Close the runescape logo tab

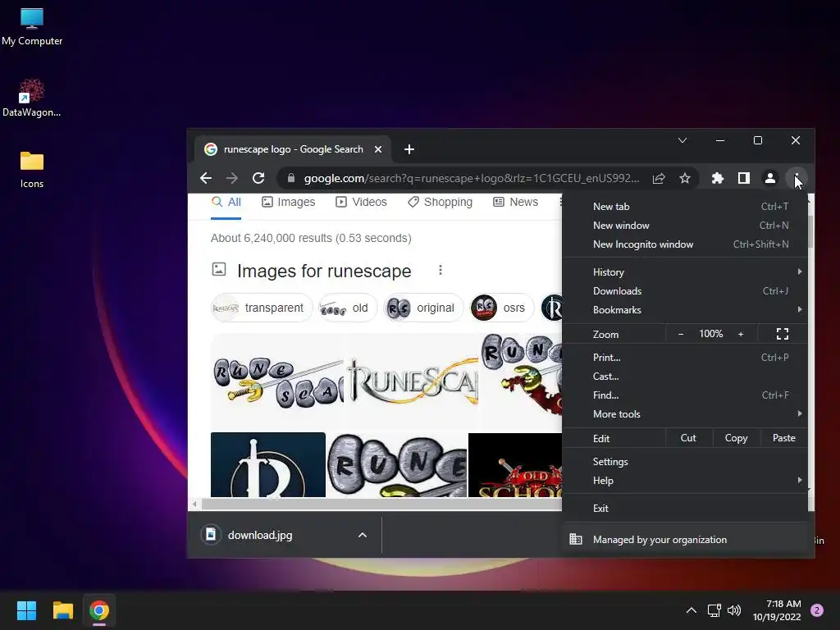[378, 149]
